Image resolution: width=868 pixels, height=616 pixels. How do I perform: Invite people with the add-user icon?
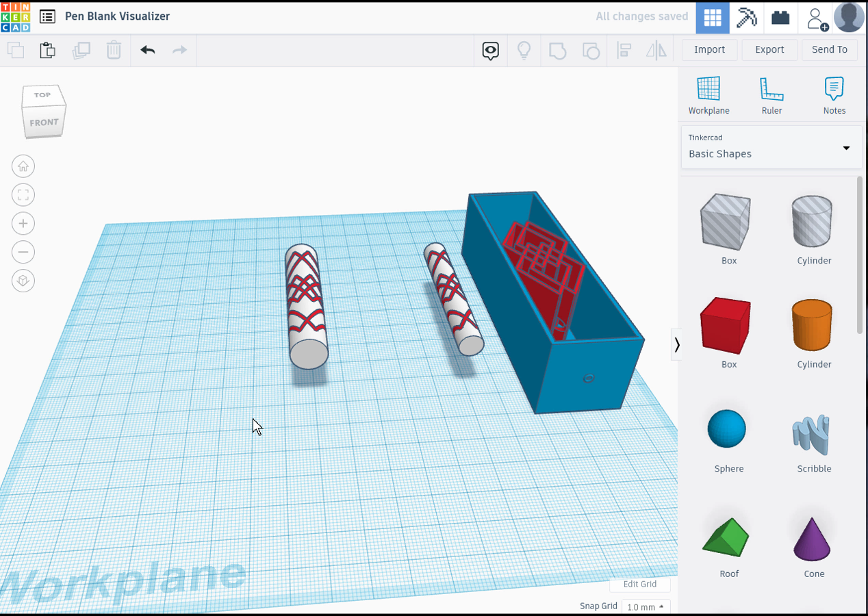point(817,18)
